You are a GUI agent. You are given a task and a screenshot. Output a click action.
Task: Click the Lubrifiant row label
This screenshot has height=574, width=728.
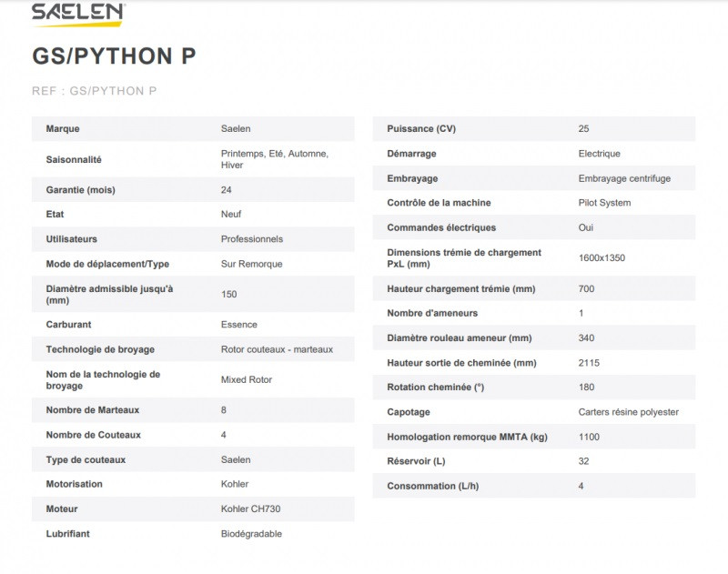click(x=68, y=534)
